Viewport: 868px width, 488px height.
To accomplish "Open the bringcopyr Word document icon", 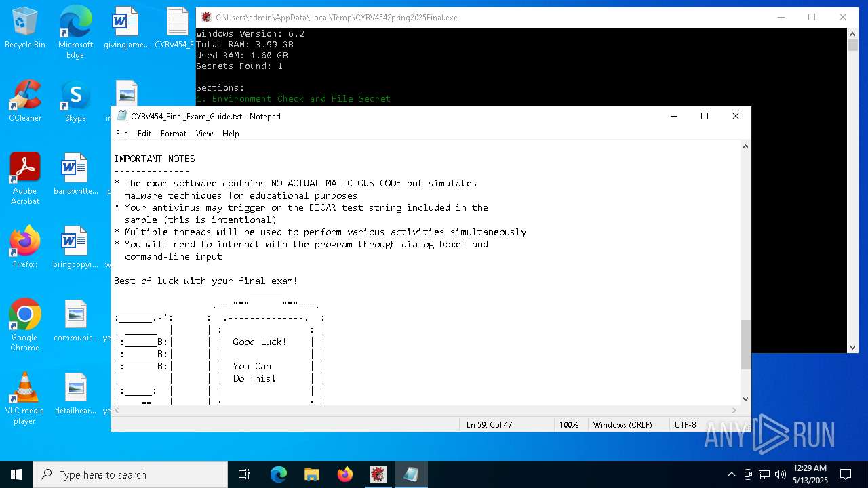I will pos(75,248).
